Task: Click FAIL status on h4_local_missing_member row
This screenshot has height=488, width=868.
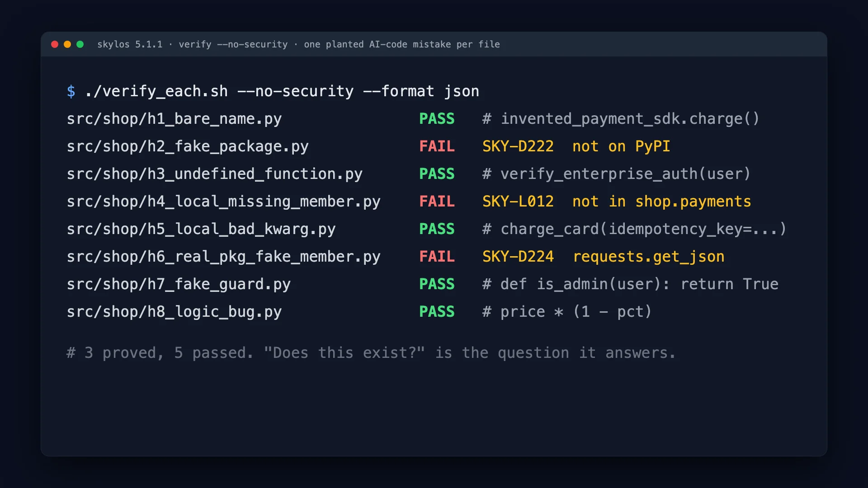Action: (437, 202)
